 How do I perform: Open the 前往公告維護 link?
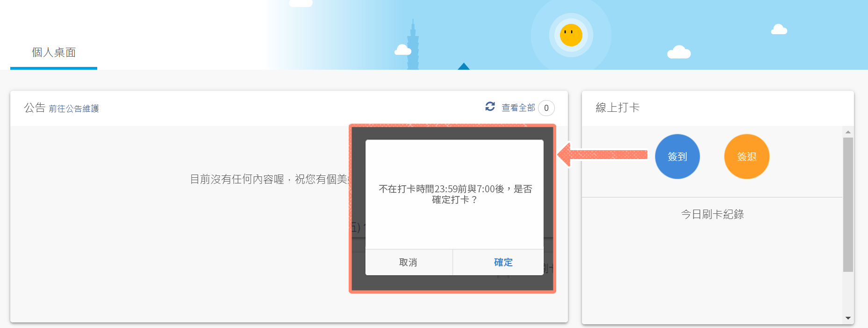[74, 109]
